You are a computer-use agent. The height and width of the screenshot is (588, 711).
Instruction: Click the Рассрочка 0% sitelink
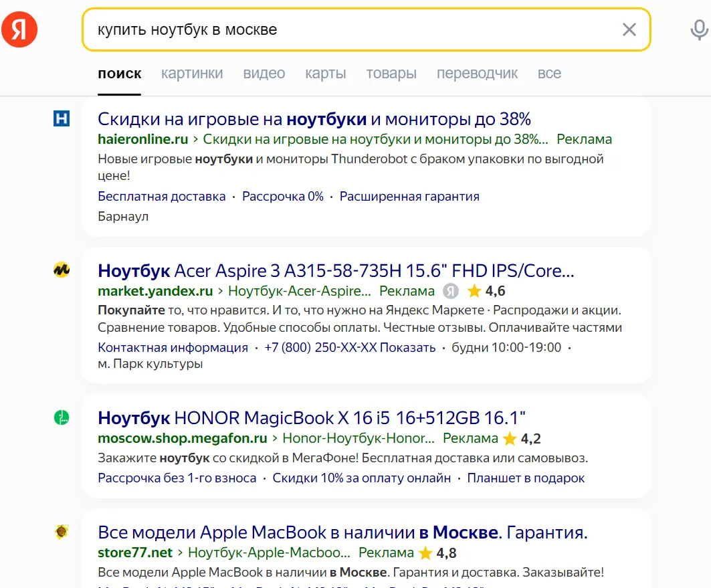[x=283, y=196]
